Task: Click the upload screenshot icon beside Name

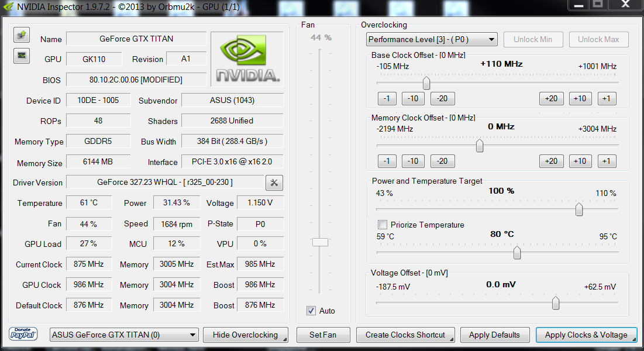Action: click(x=22, y=35)
